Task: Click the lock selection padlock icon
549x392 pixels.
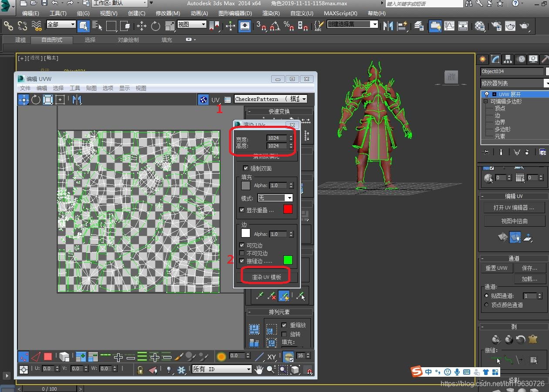Action: (140, 369)
